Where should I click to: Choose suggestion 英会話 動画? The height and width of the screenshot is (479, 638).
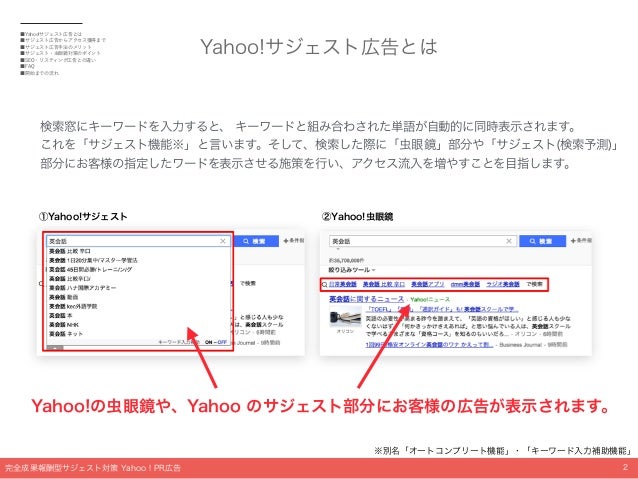(63, 297)
